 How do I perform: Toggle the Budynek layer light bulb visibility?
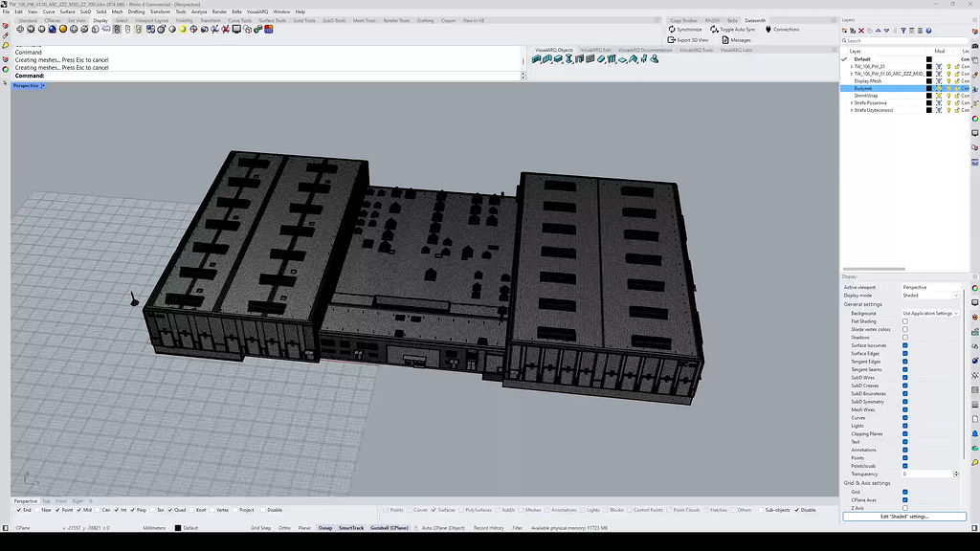pyautogui.click(x=948, y=88)
